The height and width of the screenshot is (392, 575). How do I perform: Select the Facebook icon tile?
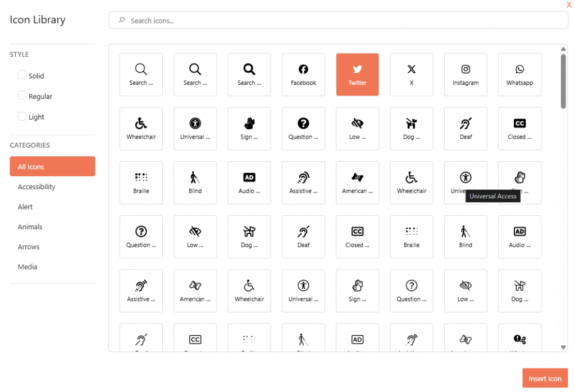(303, 75)
